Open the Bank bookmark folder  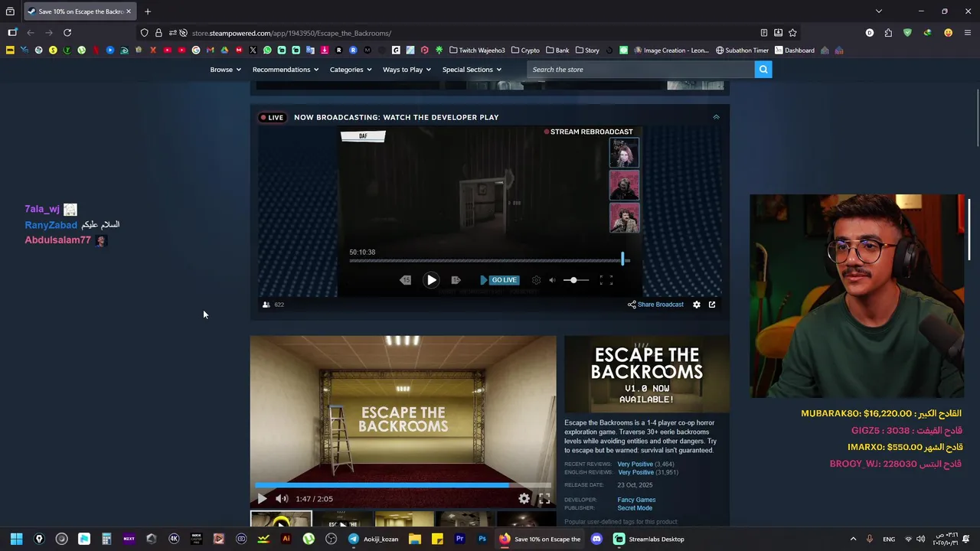[557, 51]
